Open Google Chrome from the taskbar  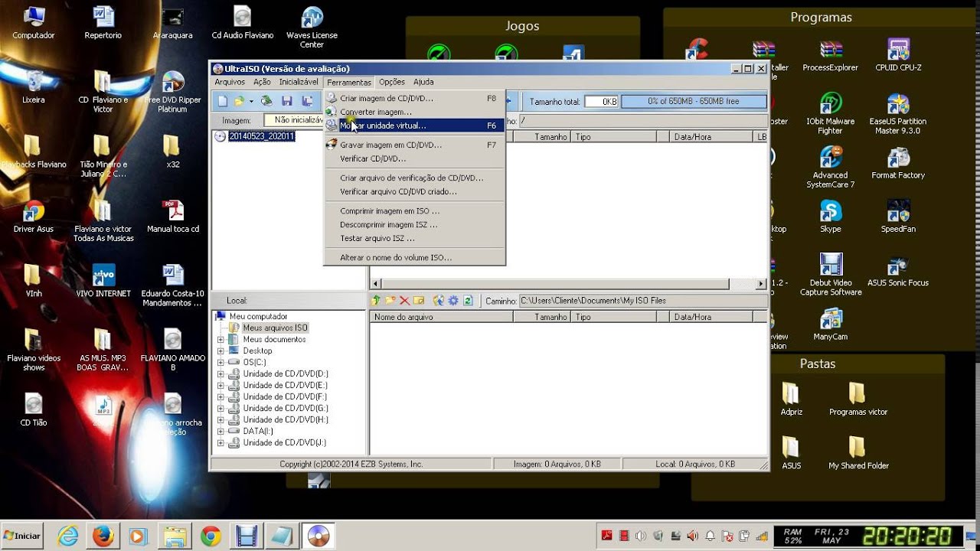(x=211, y=536)
